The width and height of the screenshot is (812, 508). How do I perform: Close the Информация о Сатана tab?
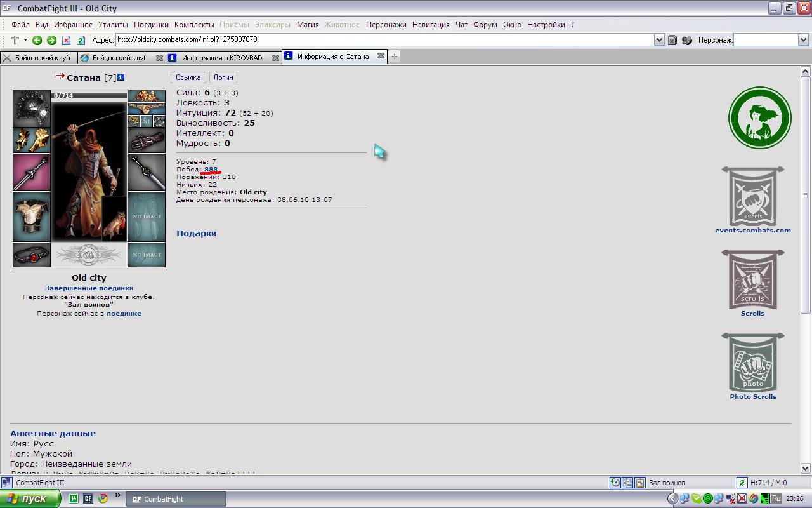381,56
